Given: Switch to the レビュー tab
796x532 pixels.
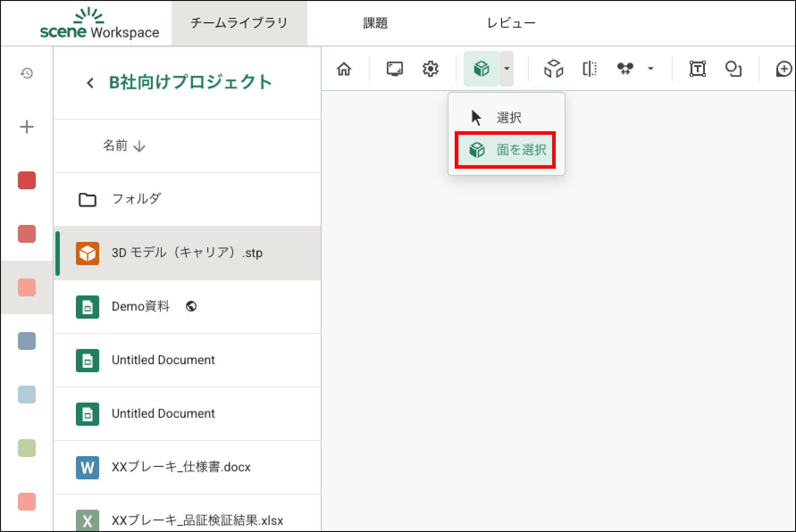Looking at the screenshot, I should click(x=511, y=23).
